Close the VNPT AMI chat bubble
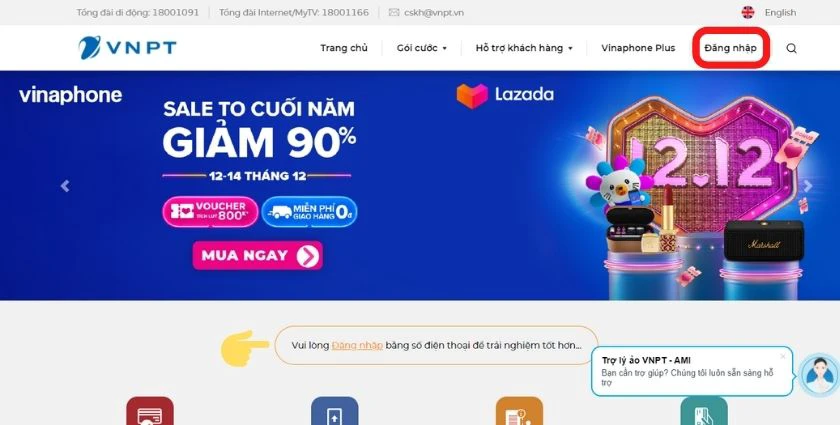 coord(783,356)
